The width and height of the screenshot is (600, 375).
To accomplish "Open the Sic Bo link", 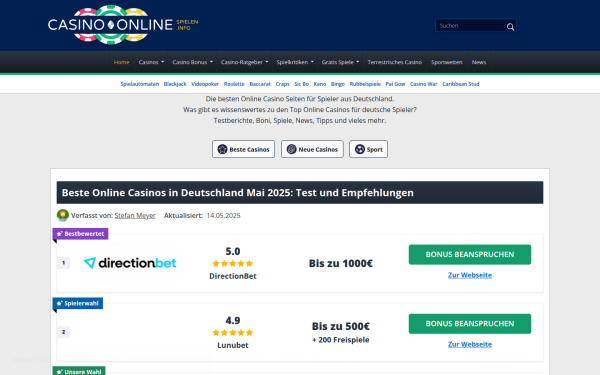I will [x=302, y=84].
